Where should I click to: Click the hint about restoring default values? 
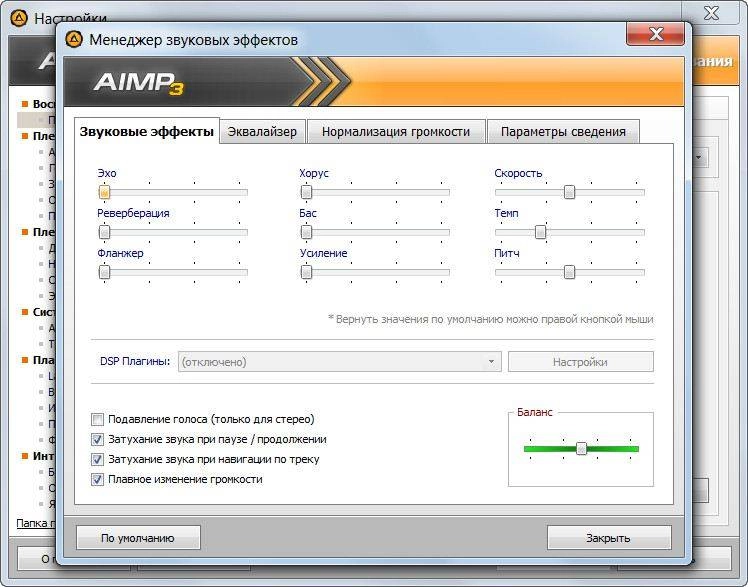pyautogui.click(x=490, y=319)
